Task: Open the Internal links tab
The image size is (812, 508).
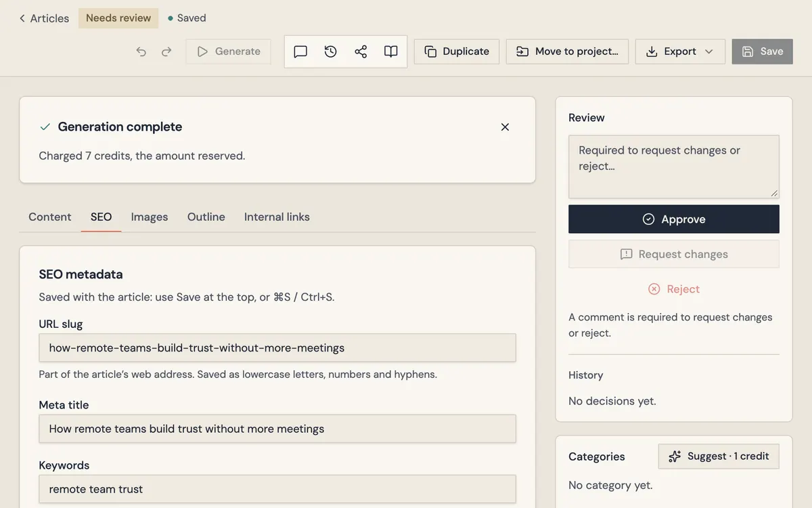Action: pos(277,217)
